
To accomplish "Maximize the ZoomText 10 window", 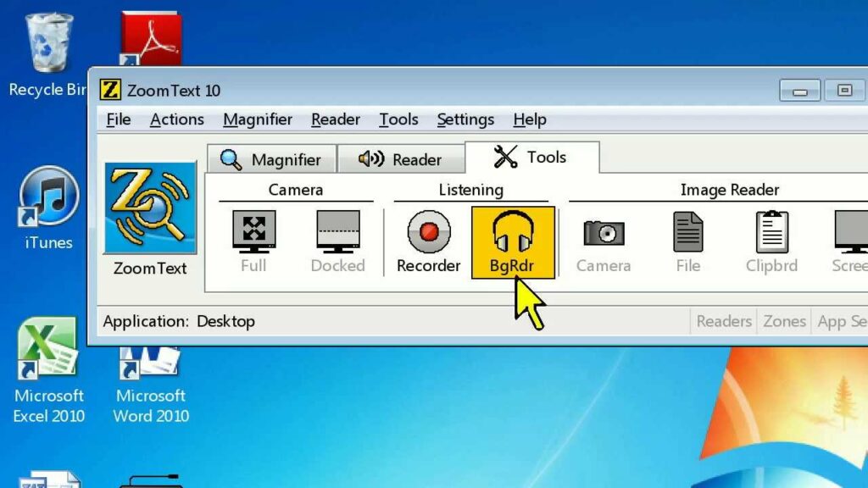I will (x=844, y=90).
